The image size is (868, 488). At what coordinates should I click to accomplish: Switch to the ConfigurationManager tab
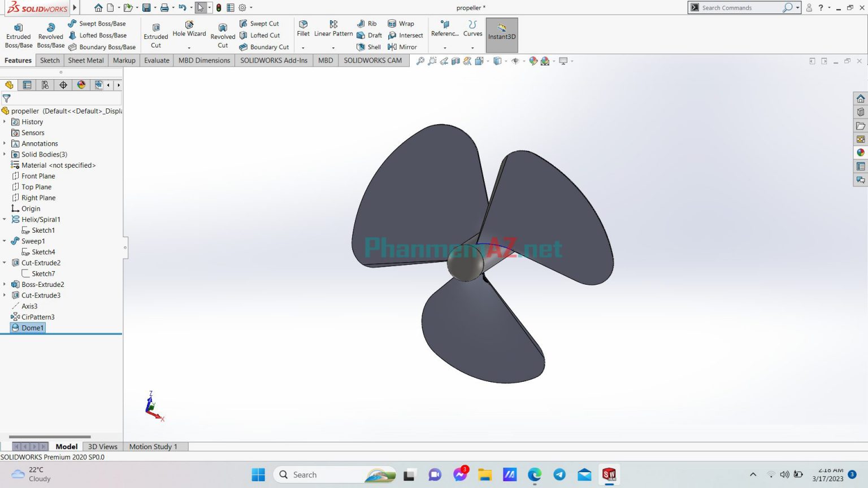point(45,85)
